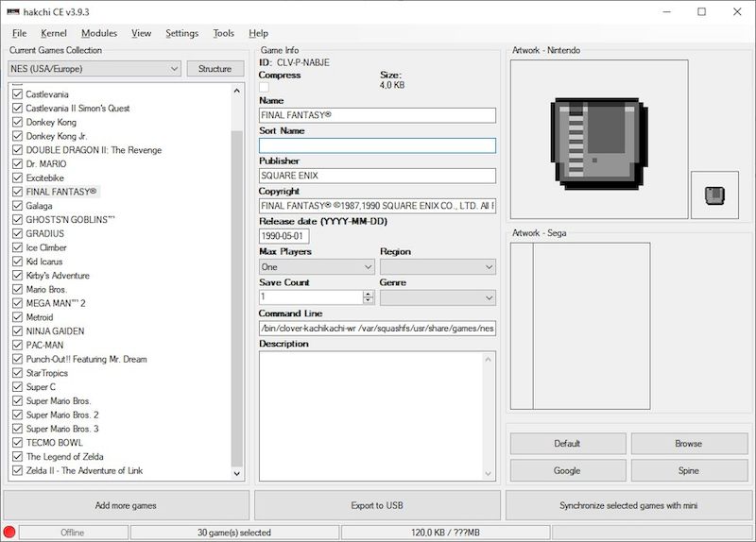Click the Sort Name input field

click(x=377, y=145)
